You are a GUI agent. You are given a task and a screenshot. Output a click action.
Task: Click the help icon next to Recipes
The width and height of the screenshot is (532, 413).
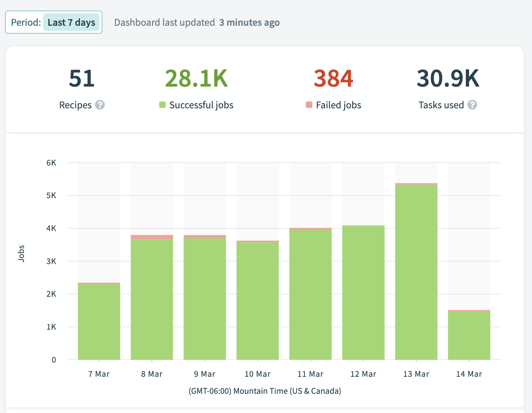[100, 105]
